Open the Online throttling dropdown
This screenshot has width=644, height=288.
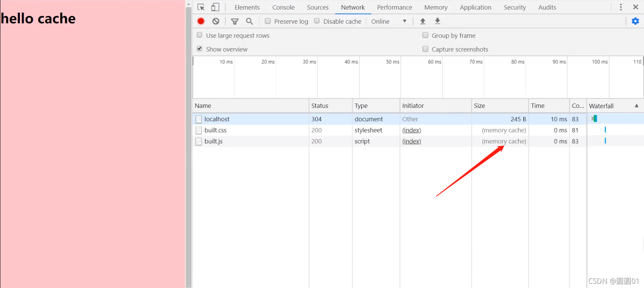click(389, 21)
